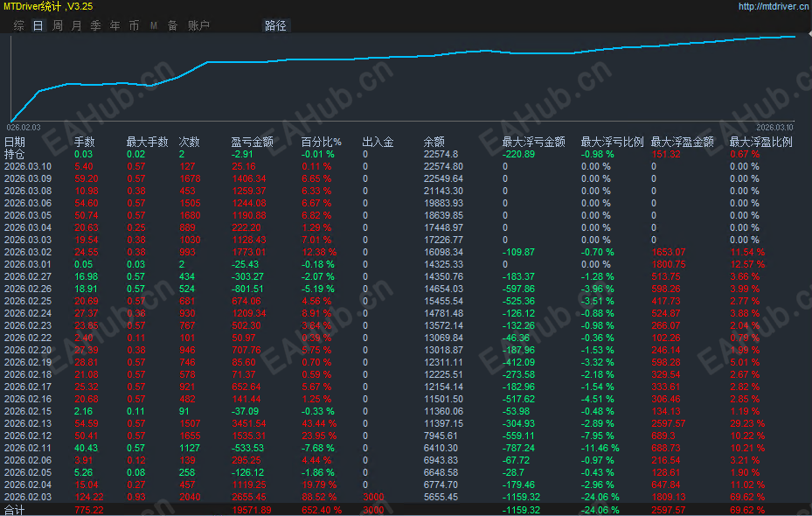Click the date cell 2026.03.09

coord(28,178)
